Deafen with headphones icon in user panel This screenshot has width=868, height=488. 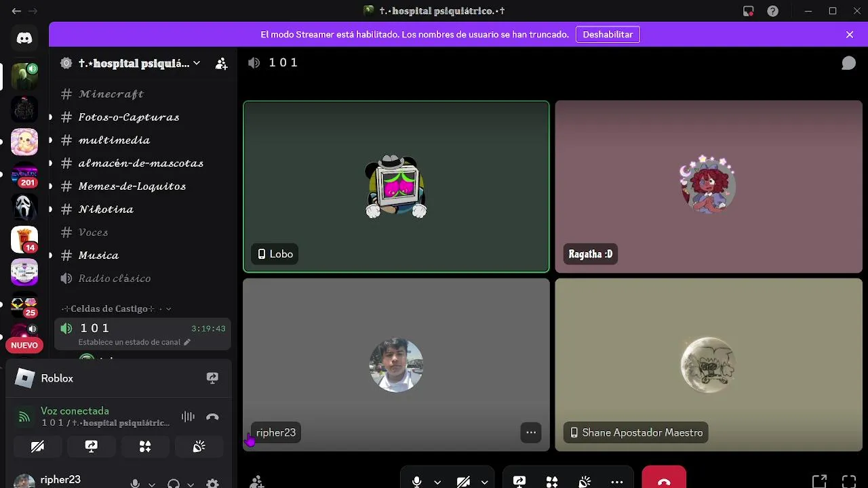[174, 484]
